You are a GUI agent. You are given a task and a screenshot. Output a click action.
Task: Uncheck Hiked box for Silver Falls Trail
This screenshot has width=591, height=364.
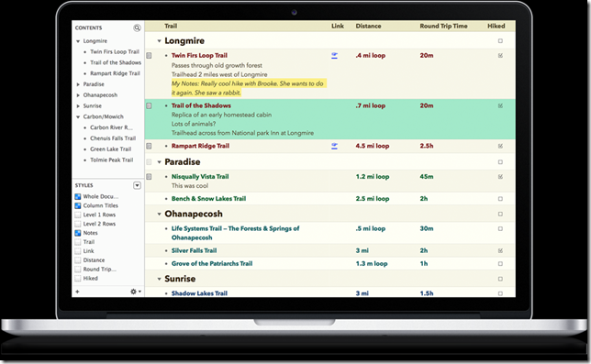tap(500, 250)
